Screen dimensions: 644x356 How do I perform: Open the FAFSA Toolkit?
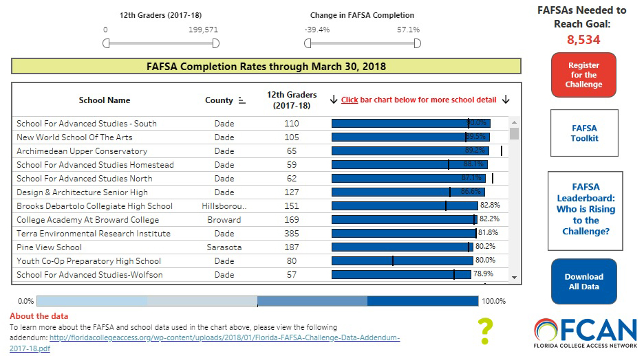[584, 133]
